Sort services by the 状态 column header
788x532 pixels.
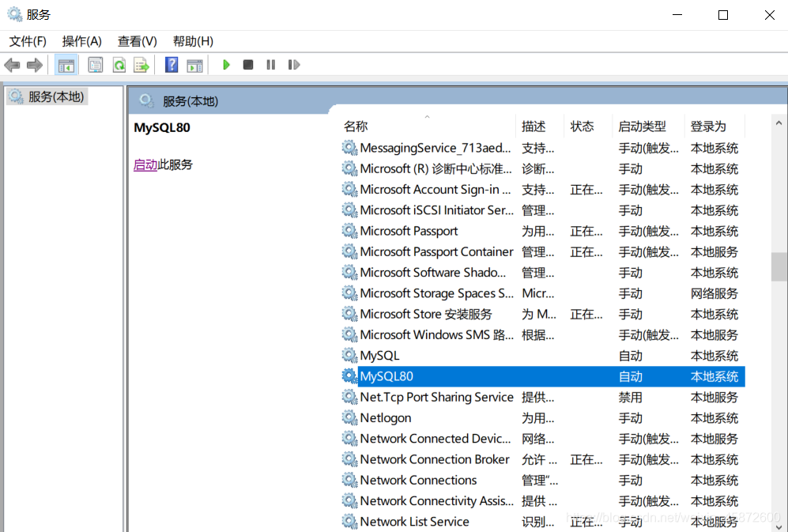[x=584, y=125]
